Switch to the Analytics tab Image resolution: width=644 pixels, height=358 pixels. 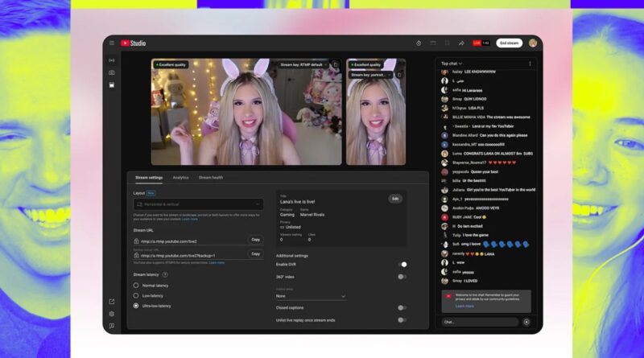coord(180,177)
